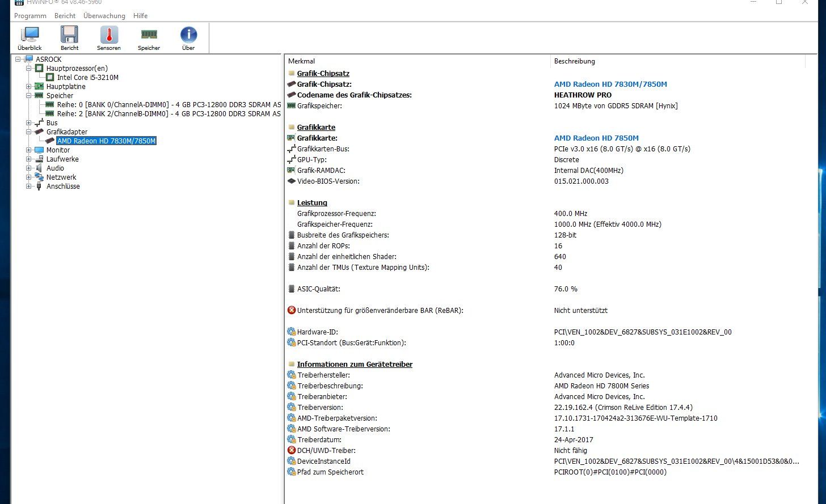The height and width of the screenshot is (504, 826).
Task: Select AMD Radeon HD 7830M/7850M tree item
Action: point(106,141)
